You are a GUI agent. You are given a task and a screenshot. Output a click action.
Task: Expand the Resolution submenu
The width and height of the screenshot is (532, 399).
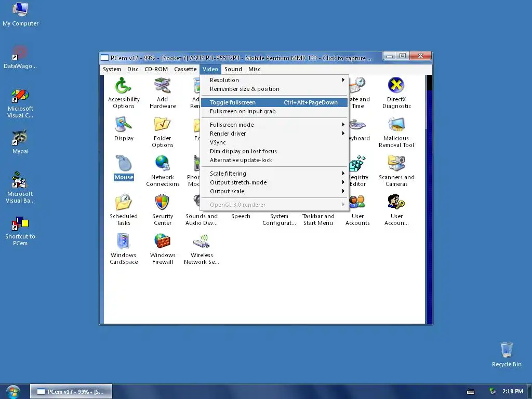(x=274, y=80)
